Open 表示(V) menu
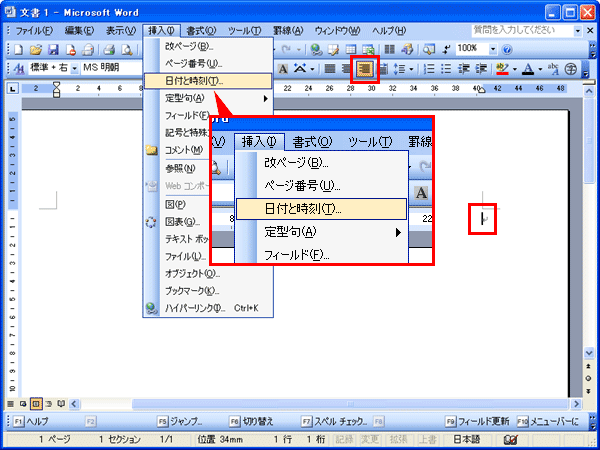Image resolution: width=600 pixels, height=450 pixels. (121, 31)
